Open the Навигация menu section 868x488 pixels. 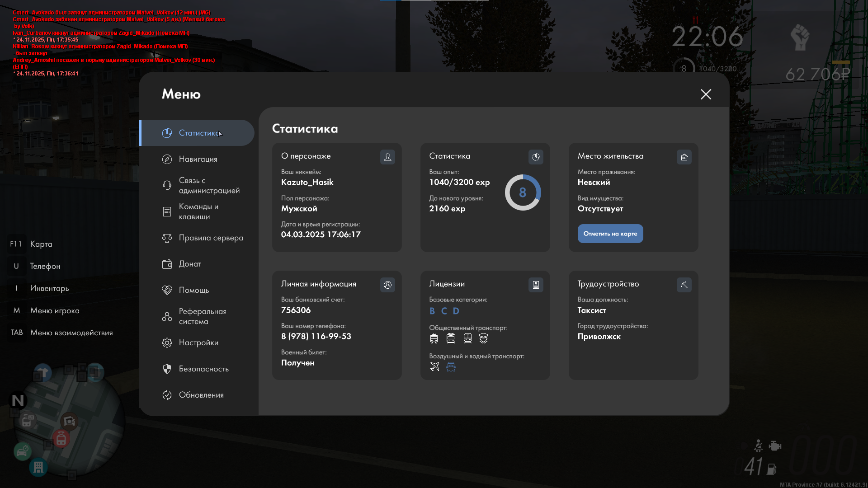[198, 159]
